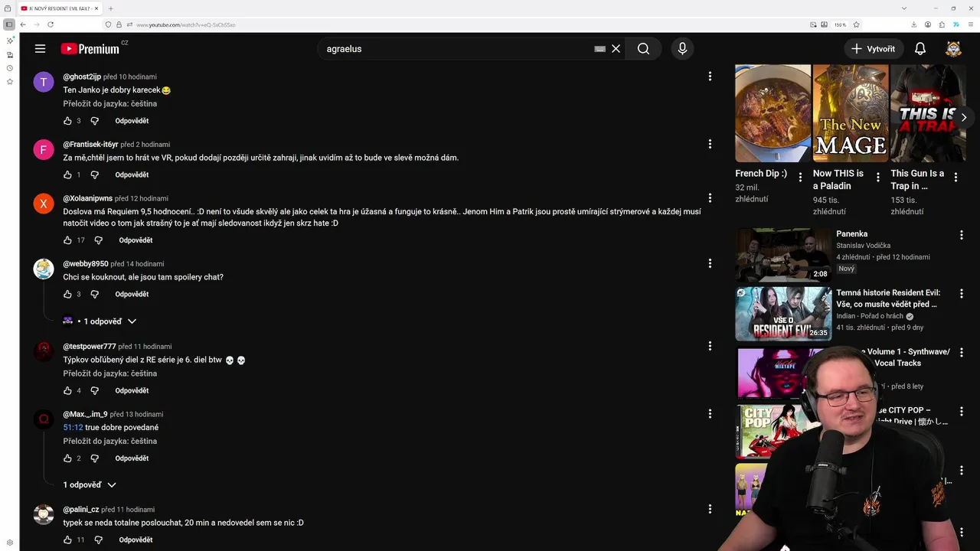The width and height of the screenshot is (980, 551).
Task: Go back in browser history
Action: tap(23, 24)
